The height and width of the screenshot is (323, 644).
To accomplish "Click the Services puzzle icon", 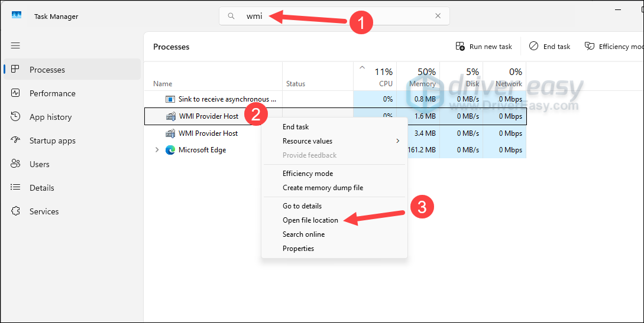I will pos(15,211).
